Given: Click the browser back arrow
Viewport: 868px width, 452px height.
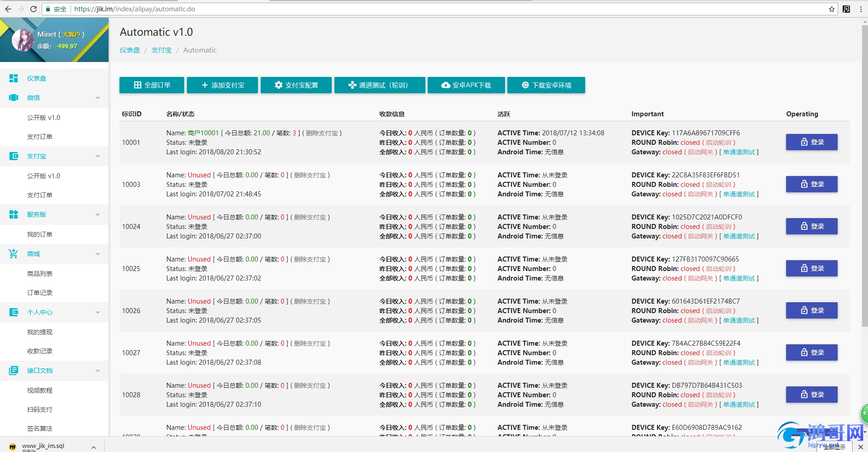Looking at the screenshot, I should pos(8,9).
